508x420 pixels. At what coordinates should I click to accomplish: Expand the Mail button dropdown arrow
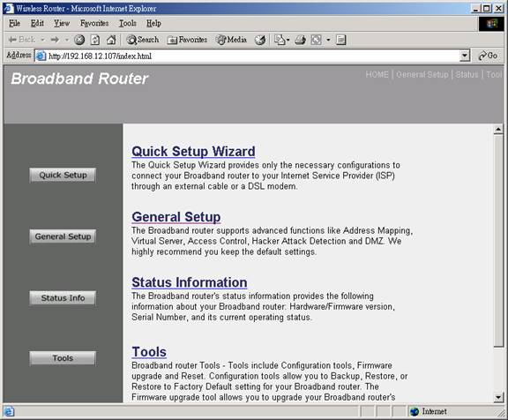[288, 40]
